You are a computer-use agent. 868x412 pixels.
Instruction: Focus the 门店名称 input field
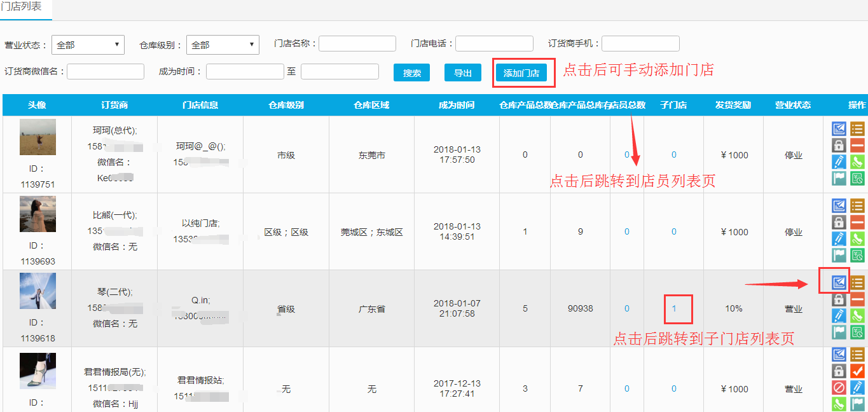click(x=357, y=44)
